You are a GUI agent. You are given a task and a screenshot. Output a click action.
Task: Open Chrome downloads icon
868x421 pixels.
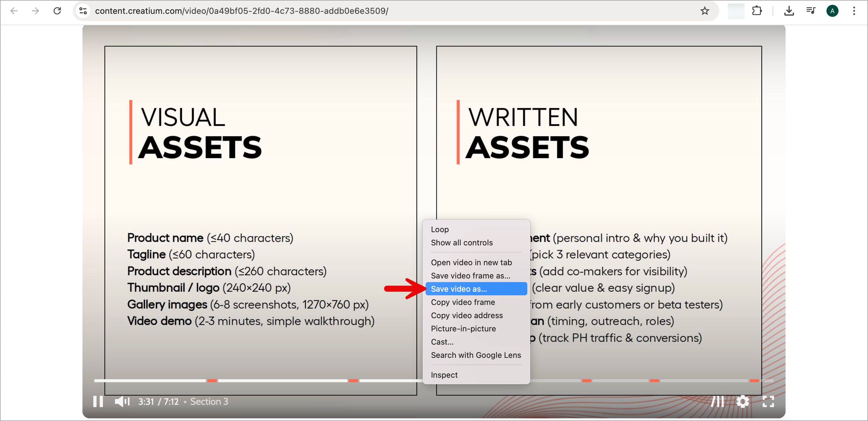(x=789, y=11)
